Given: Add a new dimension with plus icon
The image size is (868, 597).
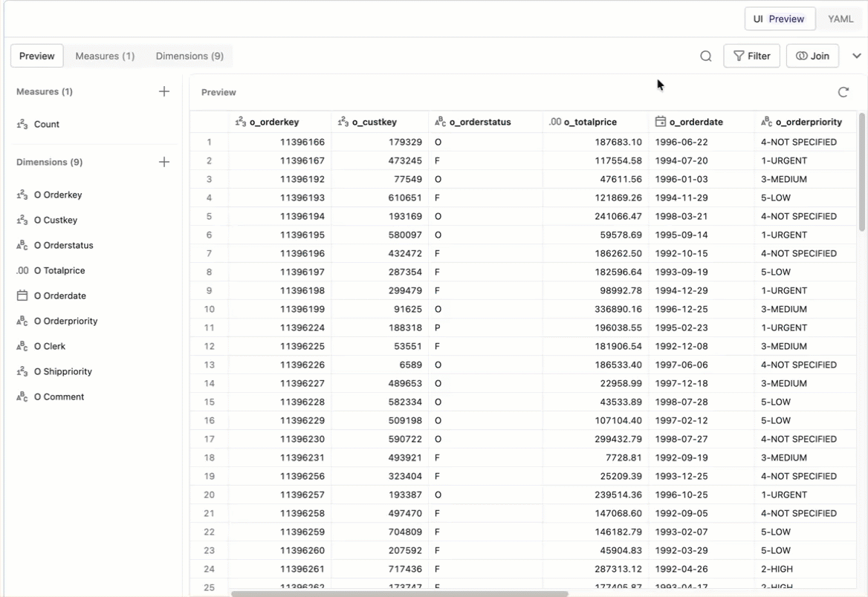Looking at the screenshot, I should pyautogui.click(x=164, y=162).
